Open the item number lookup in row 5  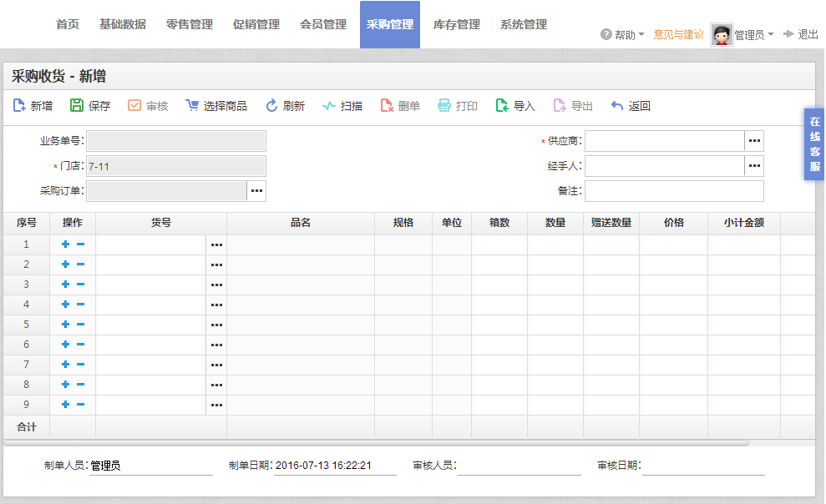coord(216,325)
